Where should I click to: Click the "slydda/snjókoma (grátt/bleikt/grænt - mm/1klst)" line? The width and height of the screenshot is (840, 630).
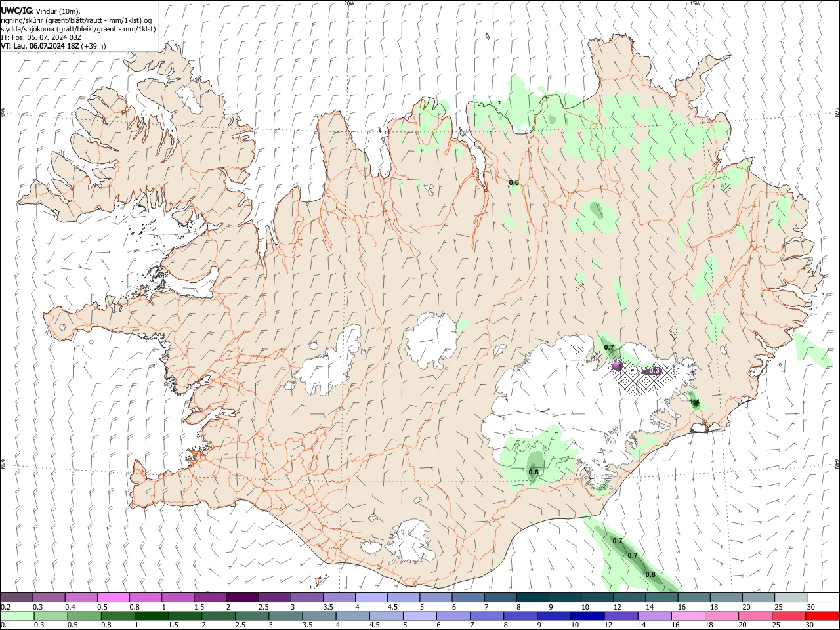[x=78, y=29]
